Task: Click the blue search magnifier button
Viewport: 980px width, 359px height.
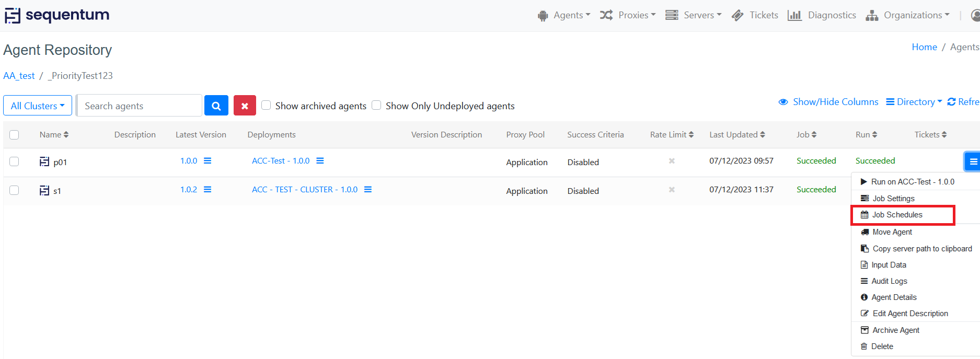Action: pyautogui.click(x=216, y=106)
